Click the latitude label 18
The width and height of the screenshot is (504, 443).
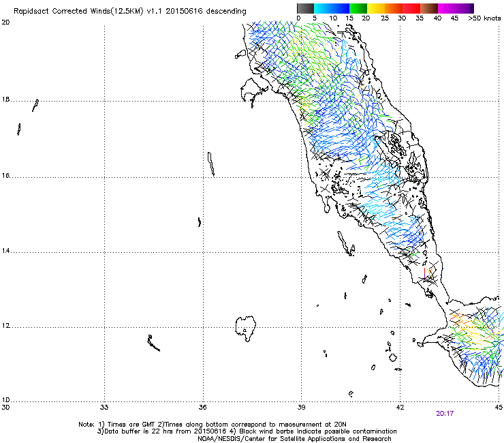point(5,99)
